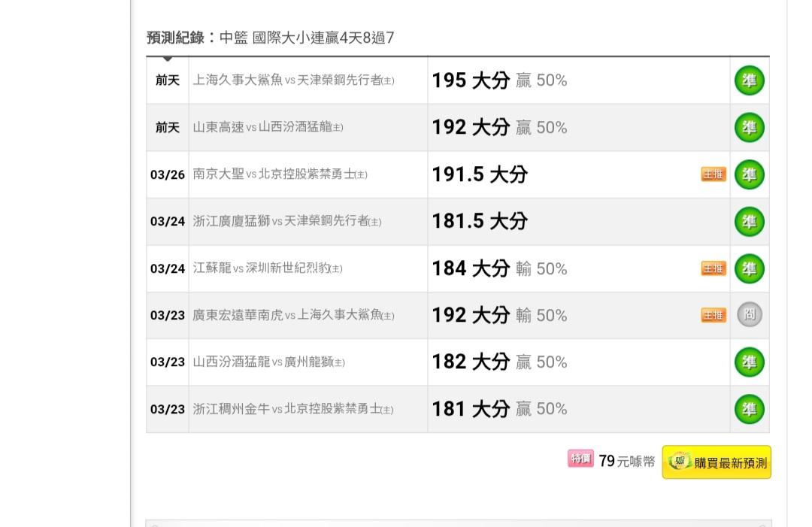Open 江蘇龍 vs 深圳新世紀烈豹 matchup
This screenshot has width=812, height=527.
point(268,268)
